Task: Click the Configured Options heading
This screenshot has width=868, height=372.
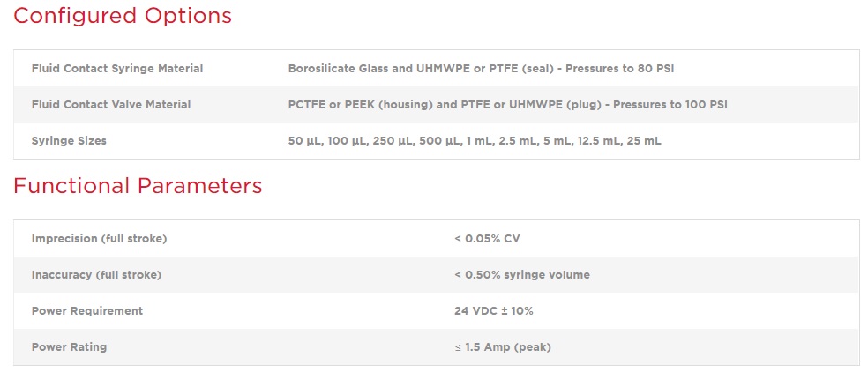Action: click(x=123, y=16)
